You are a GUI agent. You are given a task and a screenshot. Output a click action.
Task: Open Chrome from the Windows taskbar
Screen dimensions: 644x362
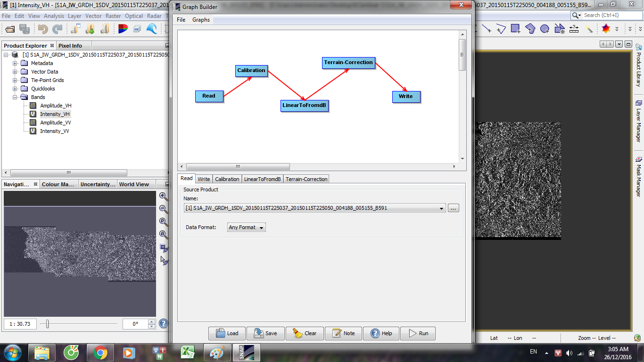(100, 353)
